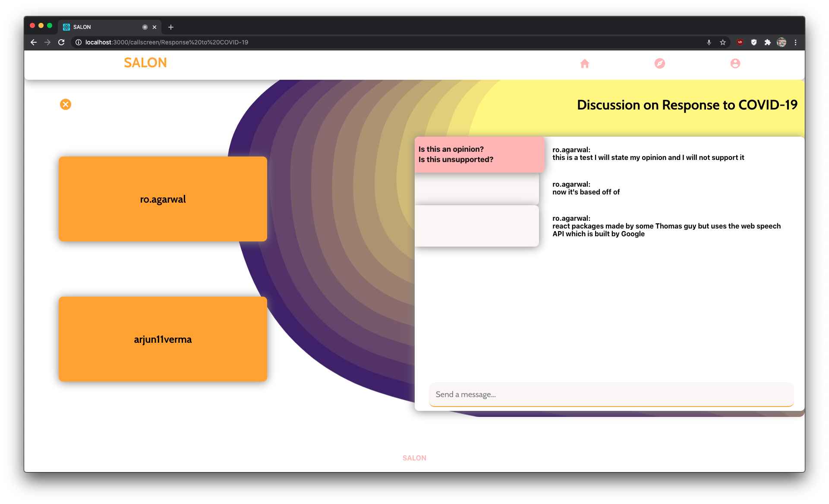Close the SALON tab
This screenshot has width=829, height=504.
click(154, 27)
